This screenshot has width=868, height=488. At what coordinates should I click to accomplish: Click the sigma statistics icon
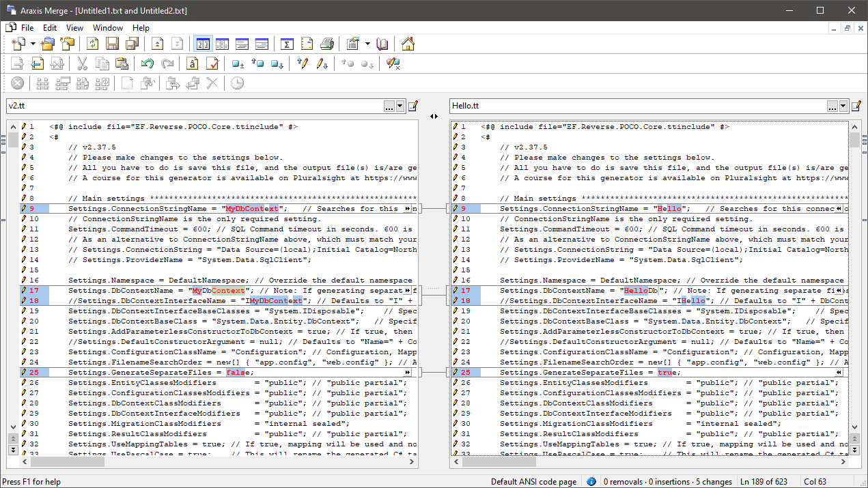[x=287, y=44]
